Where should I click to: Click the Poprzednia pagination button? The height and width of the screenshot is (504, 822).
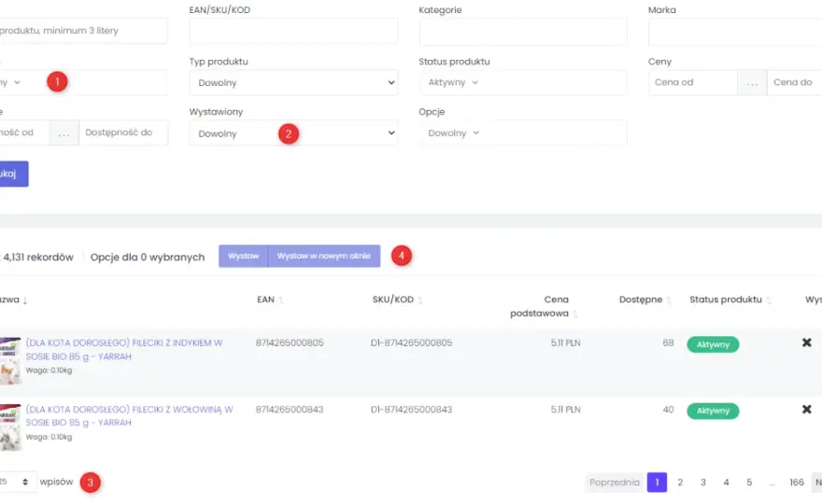[x=614, y=483]
